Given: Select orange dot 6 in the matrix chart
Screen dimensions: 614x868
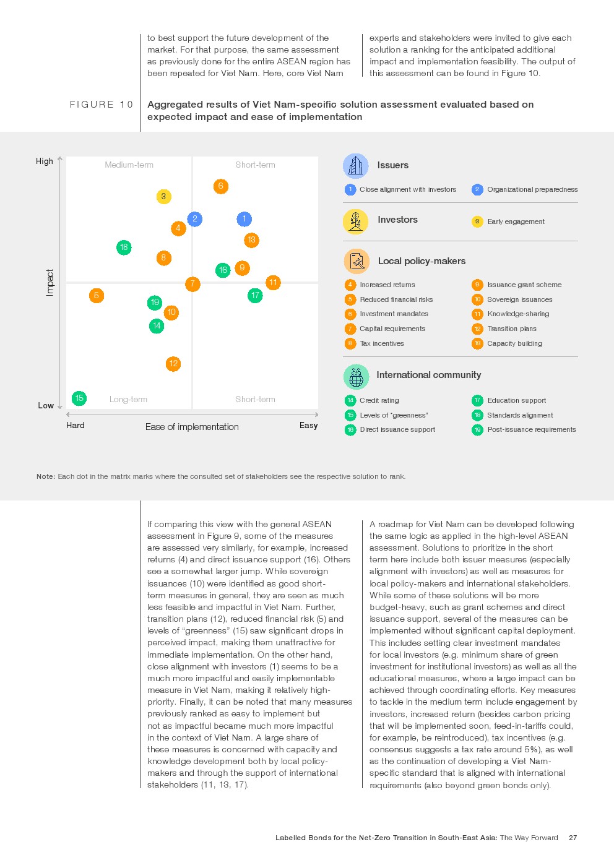Looking at the screenshot, I should [x=221, y=186].
